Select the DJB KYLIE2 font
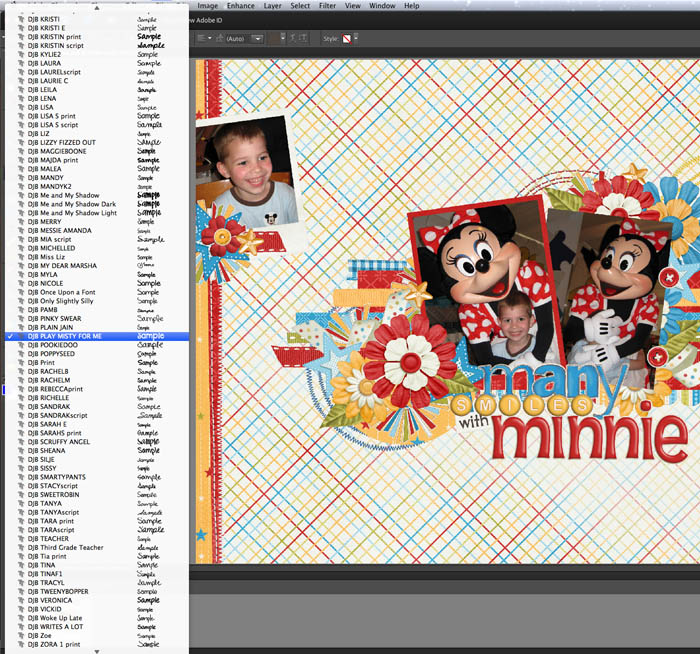Viewport: 700px width, 654px height. [x=97, y=54]
